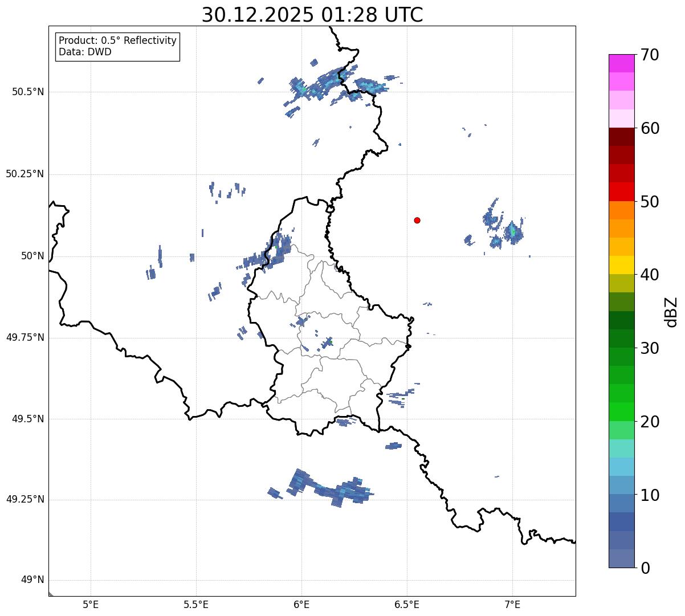Click the colorbar tick label 0
685x616 pixels.
645,568
